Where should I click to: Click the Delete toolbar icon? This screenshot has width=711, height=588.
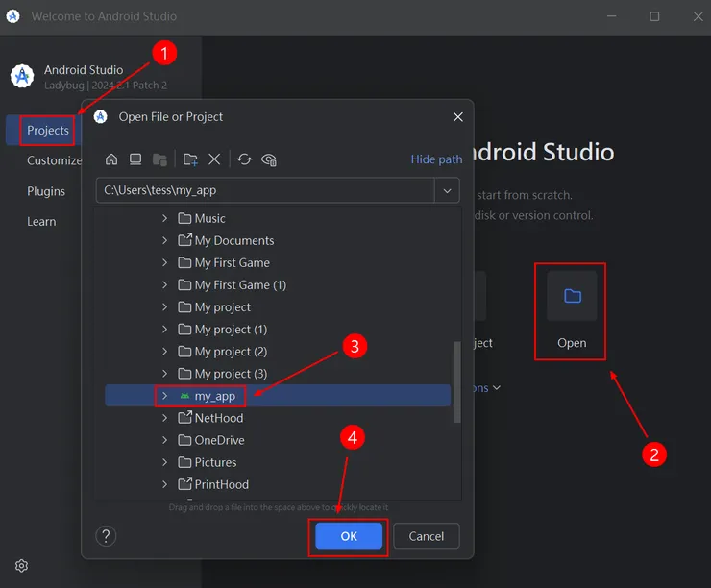(214, 159)
